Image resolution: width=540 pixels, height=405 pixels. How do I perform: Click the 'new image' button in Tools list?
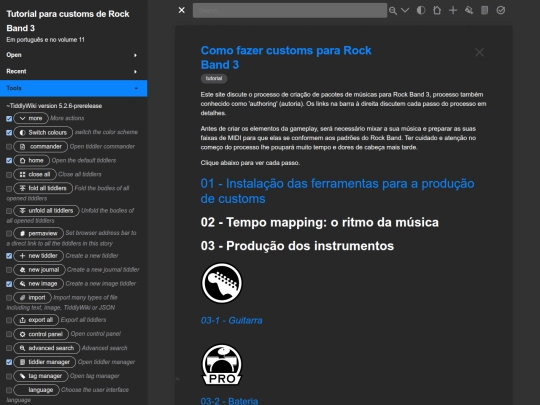[x=39, y=283]
